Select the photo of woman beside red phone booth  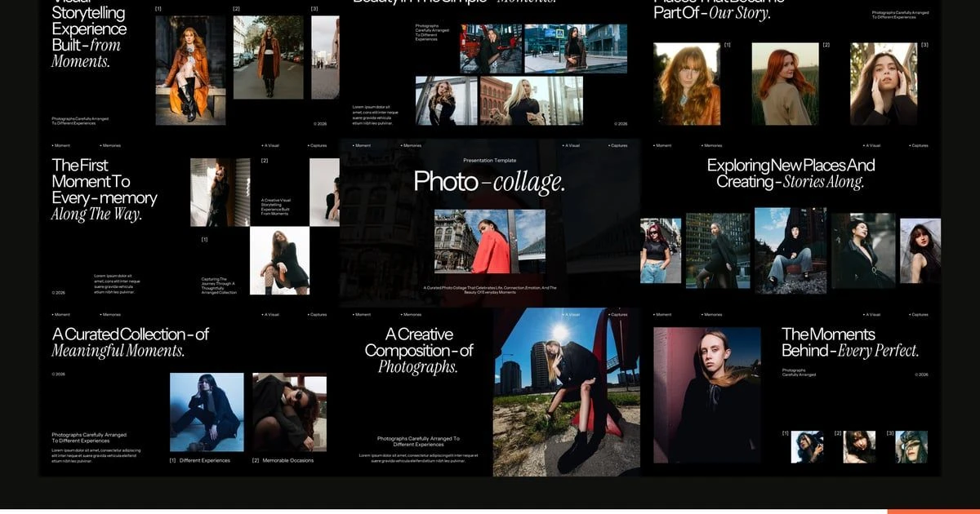(491, 49)
